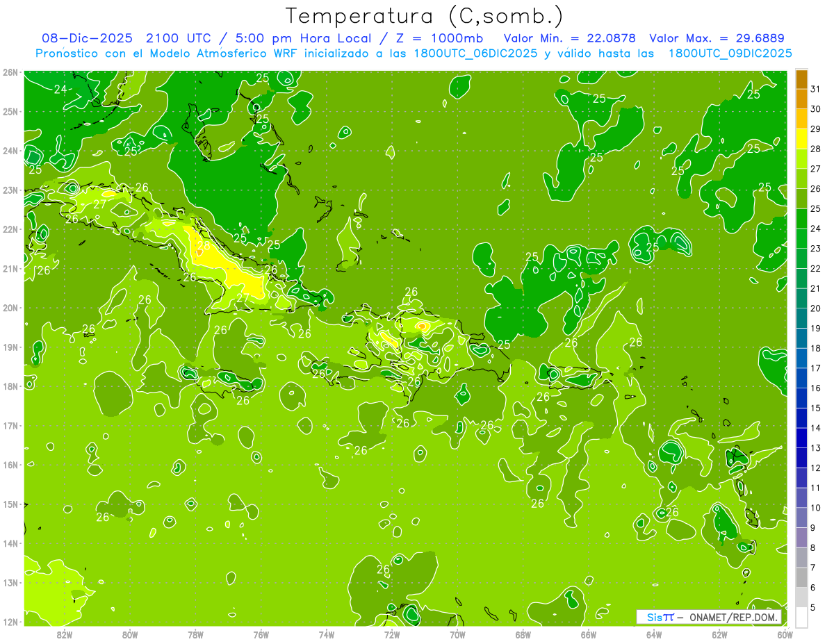Click the 10 value on the color scale

click(815, 508)
